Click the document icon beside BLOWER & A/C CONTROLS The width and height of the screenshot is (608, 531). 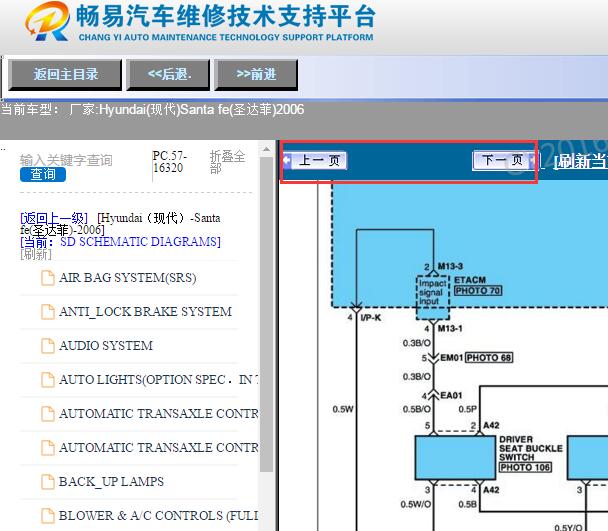48,516
